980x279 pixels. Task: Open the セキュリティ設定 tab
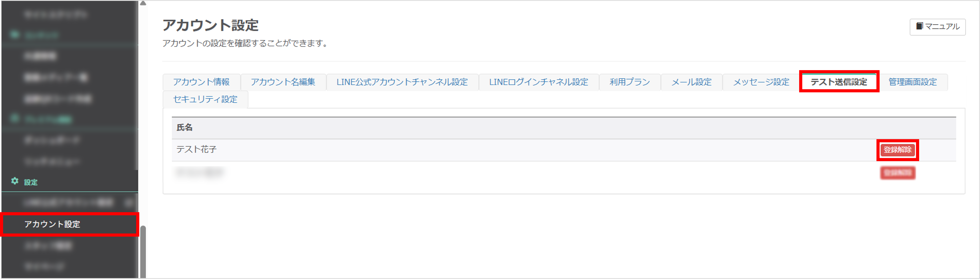tap(206, 99)
